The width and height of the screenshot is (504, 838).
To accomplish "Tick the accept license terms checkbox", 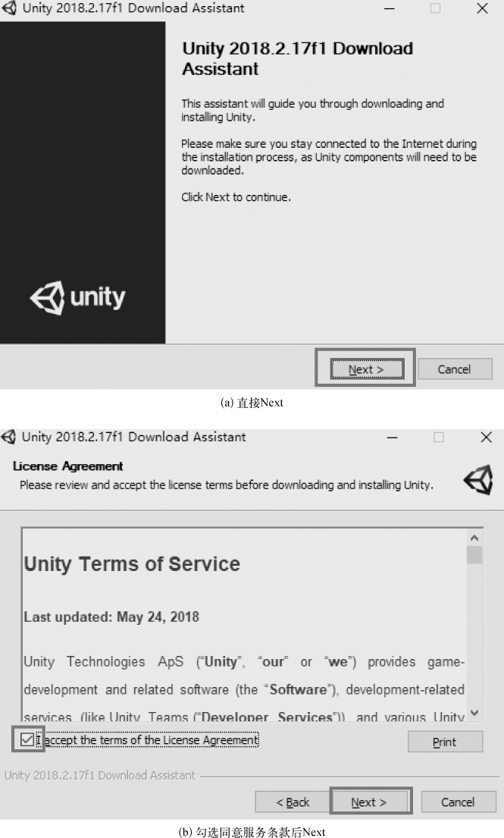I will [27, 739].
